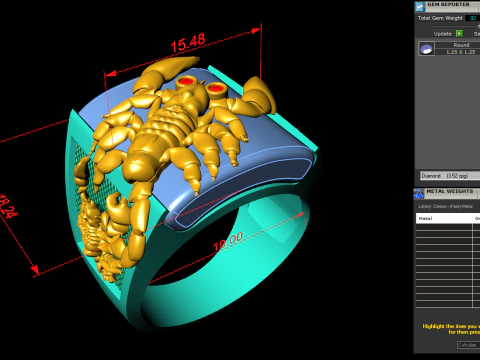The width and height of the screenshot is (480, 360).
Task: Click the 15.48 dimension label
Action: click(x=188, y=43)
